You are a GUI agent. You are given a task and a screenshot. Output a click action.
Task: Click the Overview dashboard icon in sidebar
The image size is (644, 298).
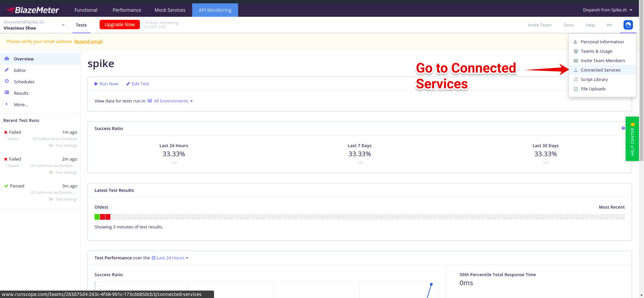click(7, 58)
